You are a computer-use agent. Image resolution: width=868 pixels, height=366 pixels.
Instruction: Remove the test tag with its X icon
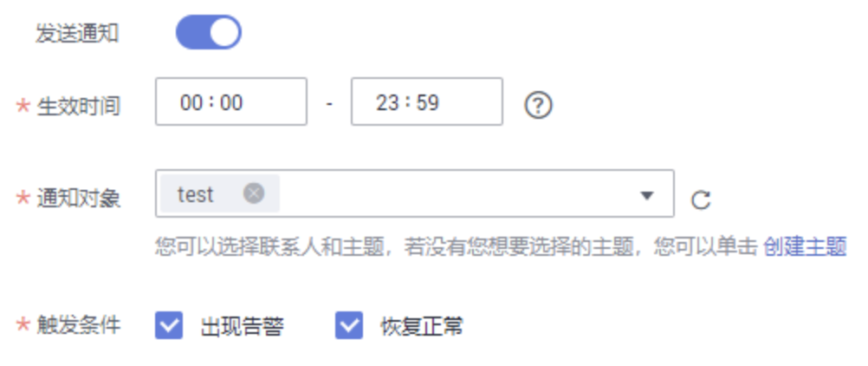click(x=254, y=193)
